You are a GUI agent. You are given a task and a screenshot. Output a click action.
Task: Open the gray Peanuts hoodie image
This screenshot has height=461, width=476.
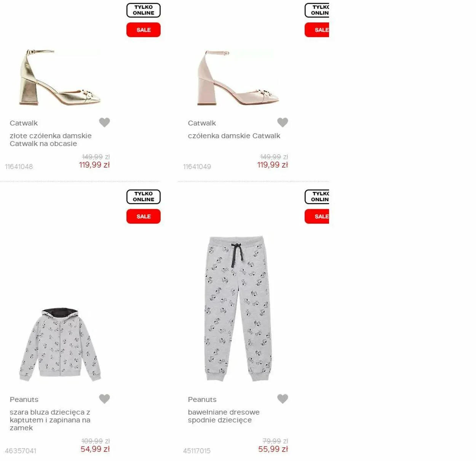pyautogui.click(x=60, y=345)
